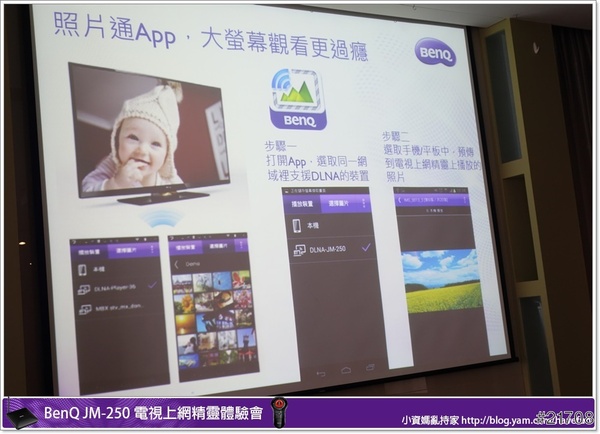Click the remote control icon in the bottom banner
This screenshot has width=600, height=434.
coord(279,413)
